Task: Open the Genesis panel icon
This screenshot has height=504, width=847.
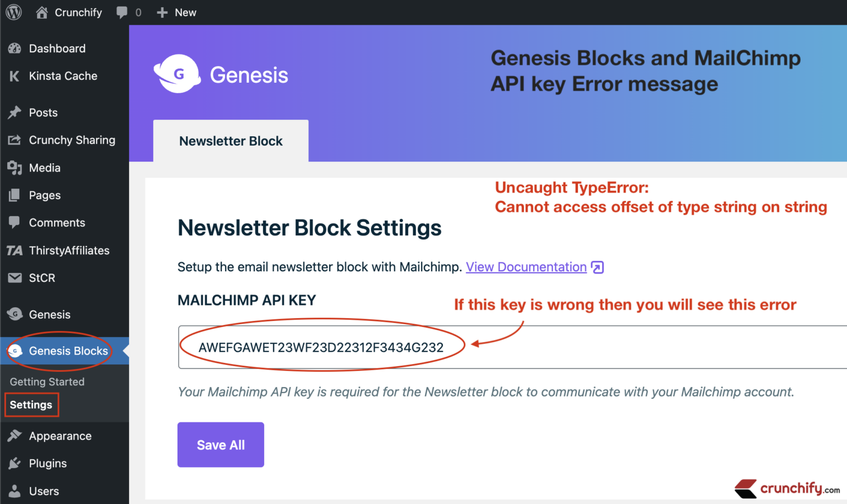Action: (14, 314)
